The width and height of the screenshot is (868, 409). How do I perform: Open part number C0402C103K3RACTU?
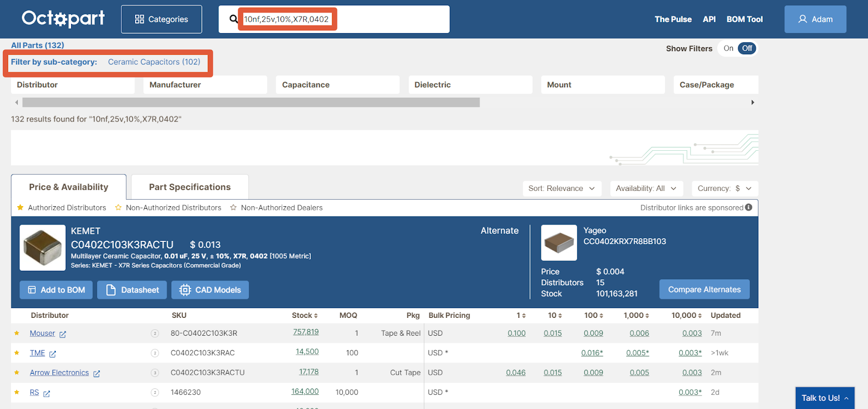click(122, 245)
